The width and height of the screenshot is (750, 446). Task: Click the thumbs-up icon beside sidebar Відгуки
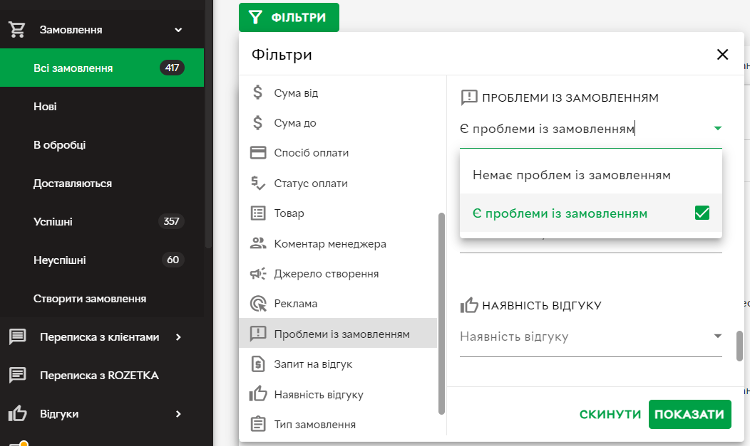click(x=17, y=413)
